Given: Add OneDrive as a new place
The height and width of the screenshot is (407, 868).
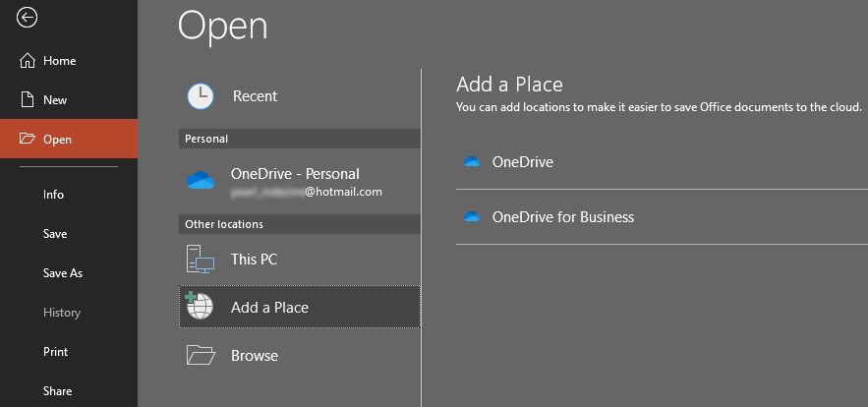Looking at the screenshot, I should click(522, 162).
